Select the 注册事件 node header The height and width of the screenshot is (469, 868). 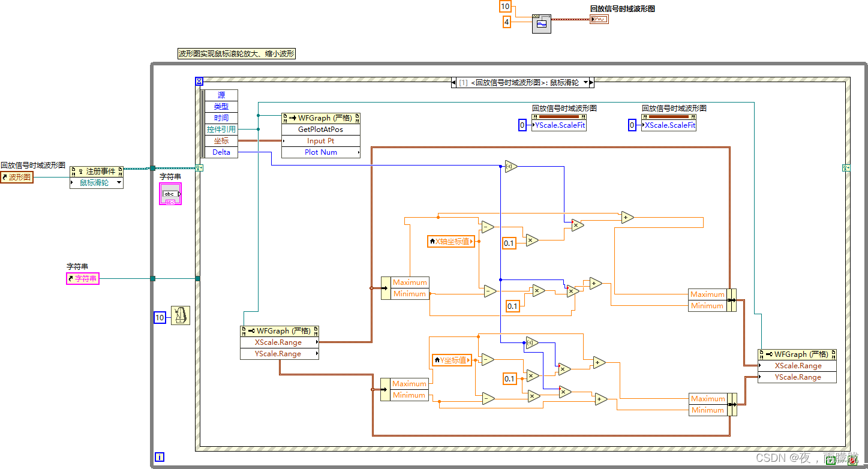tap(97, 172)
